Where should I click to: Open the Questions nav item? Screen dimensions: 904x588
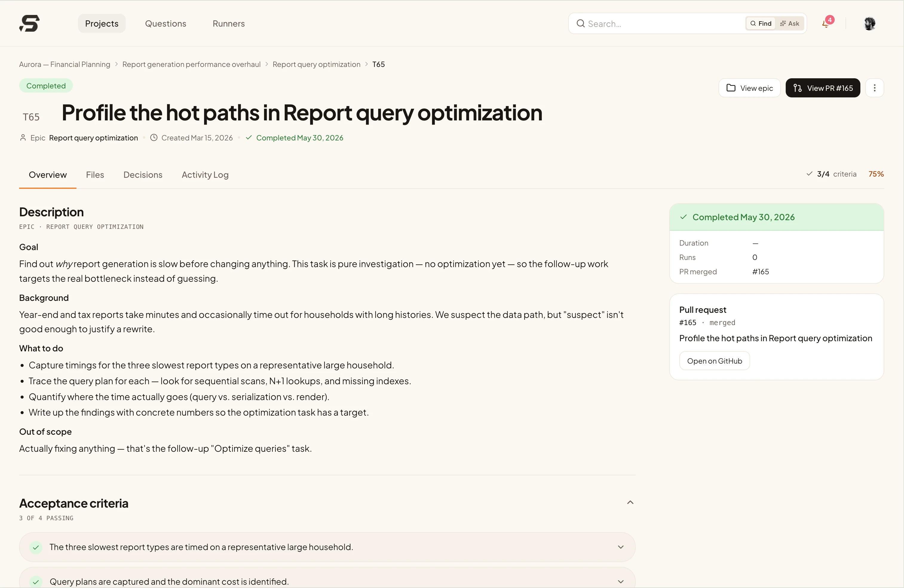click(166, 24)
